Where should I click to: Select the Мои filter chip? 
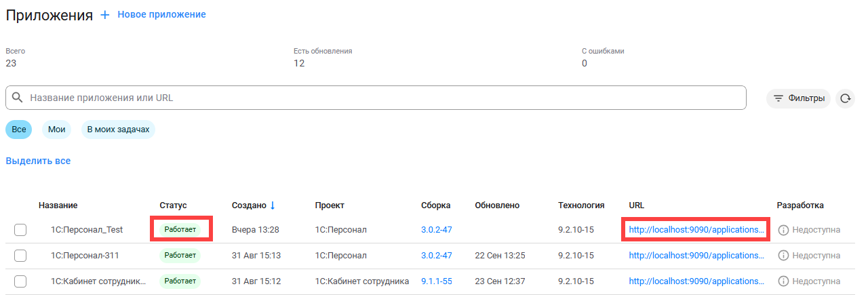point(56,130)
